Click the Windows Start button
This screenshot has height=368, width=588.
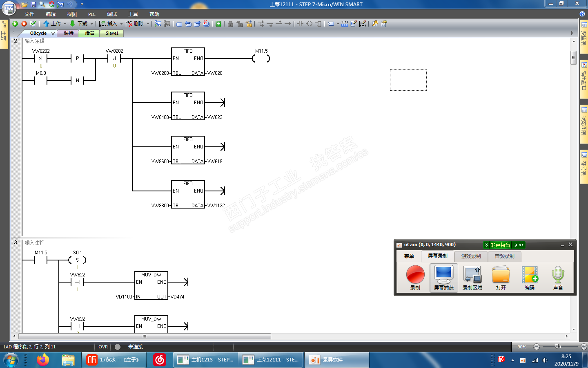point(11,360)
